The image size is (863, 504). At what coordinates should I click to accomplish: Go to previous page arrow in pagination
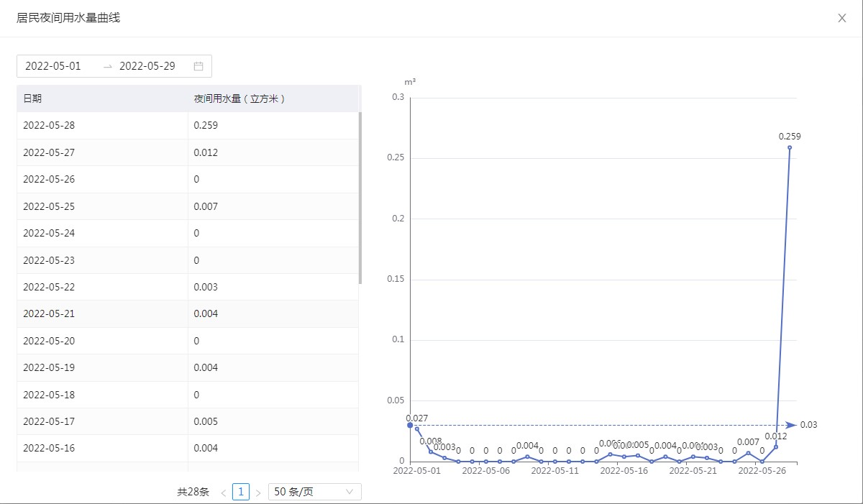(224, 492)
